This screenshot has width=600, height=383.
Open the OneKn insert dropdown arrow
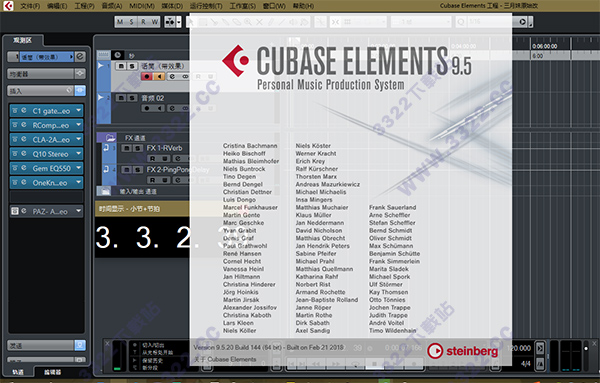[x=78, y=182]
